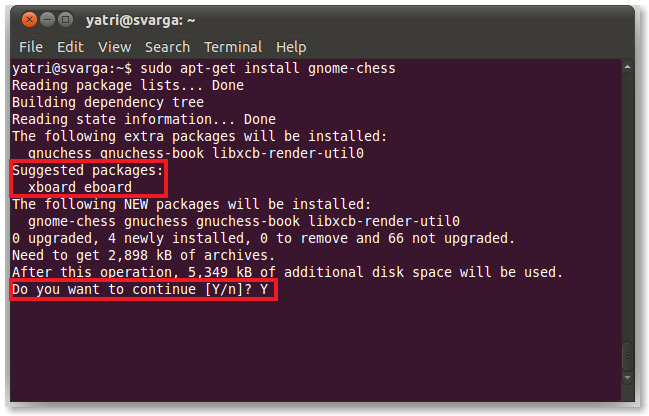This screenshot has height=416, width=649.
Task: Click the 'After this operation' disk space line
Action: [288, 272]
